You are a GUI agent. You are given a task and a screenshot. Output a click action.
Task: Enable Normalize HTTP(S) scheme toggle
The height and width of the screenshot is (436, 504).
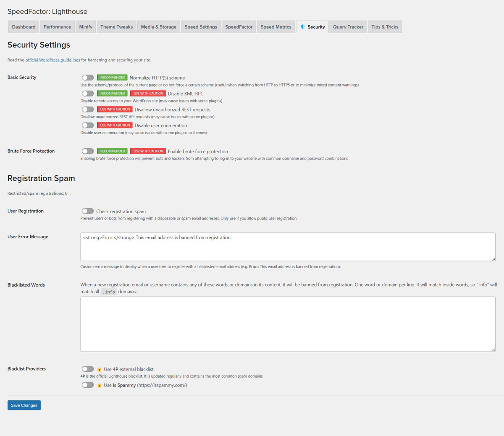88,78
